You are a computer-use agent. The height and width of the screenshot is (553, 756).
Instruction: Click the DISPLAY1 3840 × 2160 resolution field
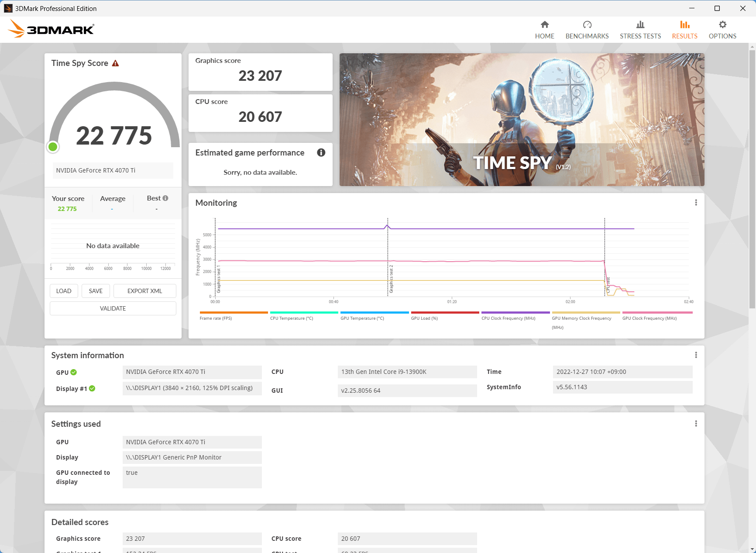point(192,388)
